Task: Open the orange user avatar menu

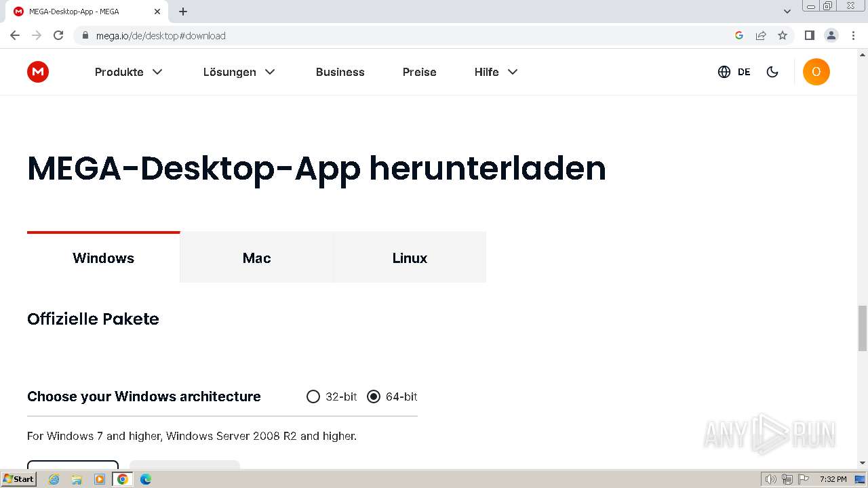Action: pos(816,72)
